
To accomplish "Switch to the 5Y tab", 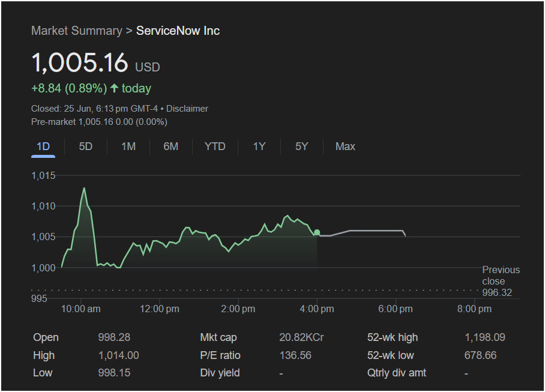I will point(301,146).
